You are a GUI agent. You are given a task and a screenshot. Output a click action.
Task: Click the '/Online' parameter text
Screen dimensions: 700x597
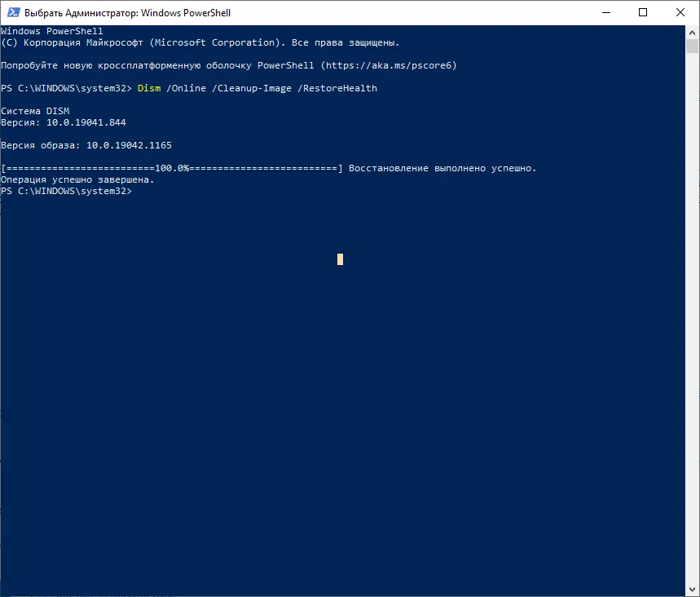[186, 88]
